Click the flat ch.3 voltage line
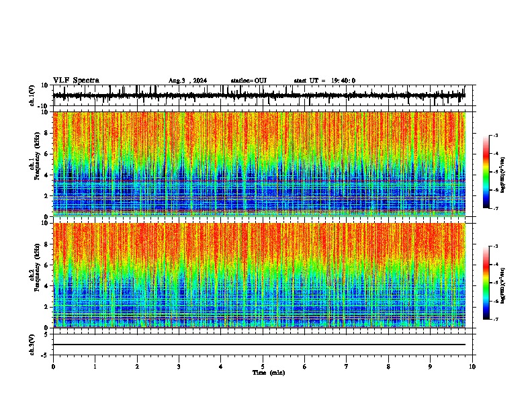Image resolution: width=532 pixels, height=411 pixels. (x=259, y=345)
